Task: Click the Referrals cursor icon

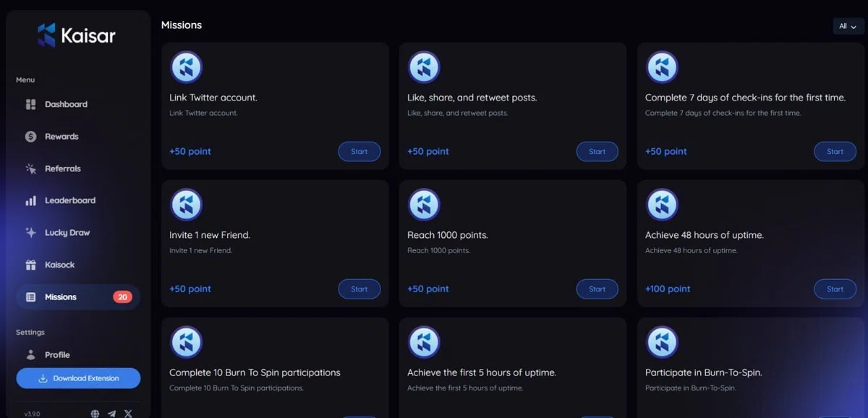Action: 30,169
